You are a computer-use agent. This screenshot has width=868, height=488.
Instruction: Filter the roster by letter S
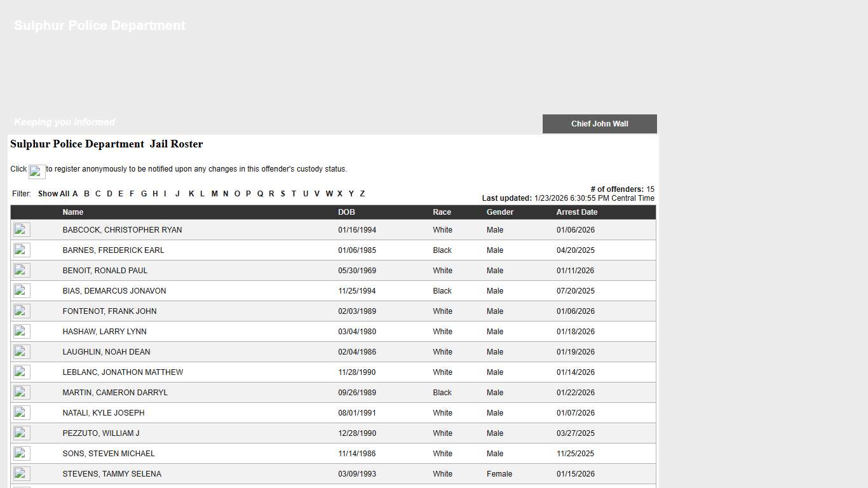(283, 194)
